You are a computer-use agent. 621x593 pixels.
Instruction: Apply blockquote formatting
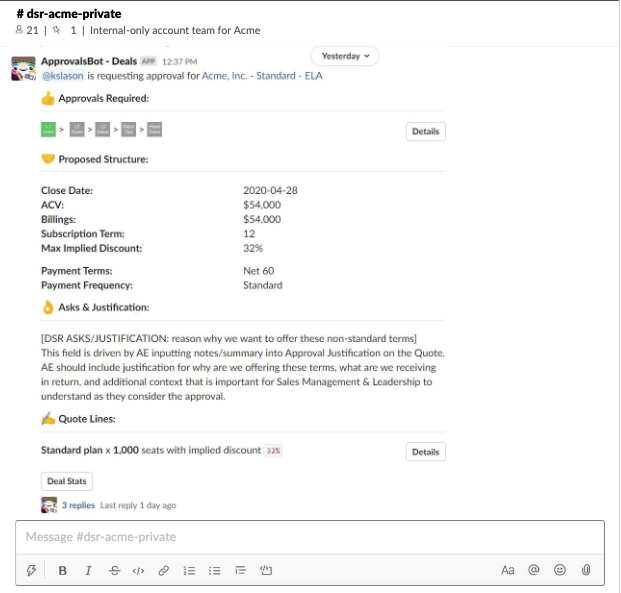240,570
